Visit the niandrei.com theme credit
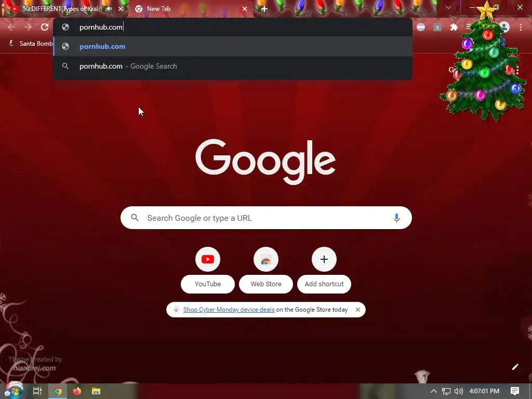The height and width of the screenshot is (399, 532). pyautogui.click(x=34, y=368)
